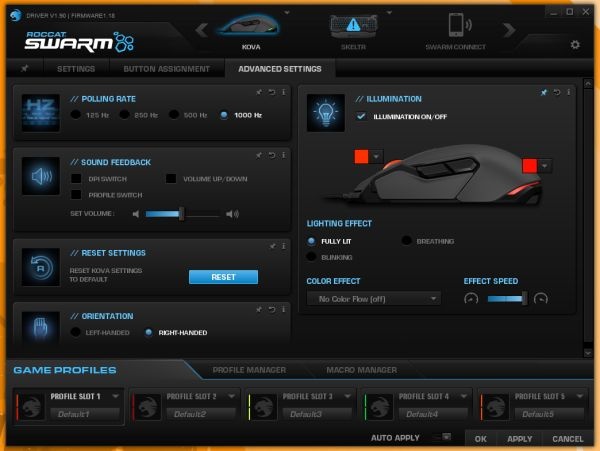Select Right-Handed orientation
The height and width of the screenshot is (451, 600).
[x=148, y=332]
